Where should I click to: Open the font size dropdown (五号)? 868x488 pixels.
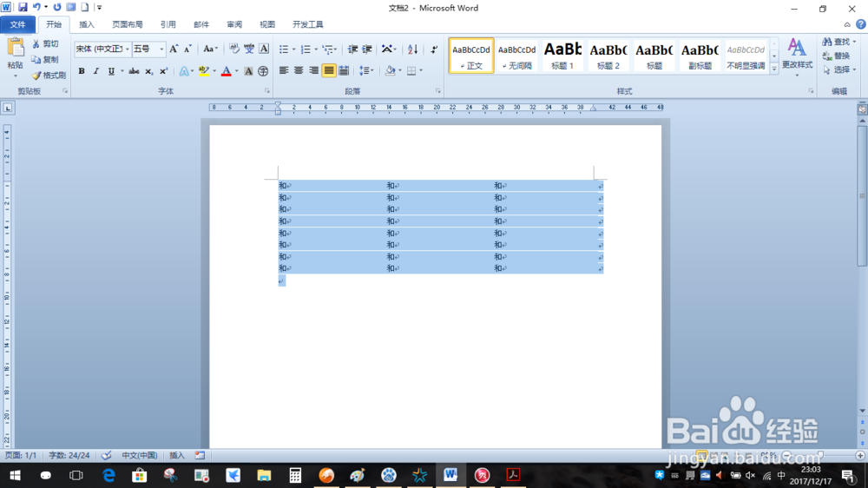click(161, 49)
